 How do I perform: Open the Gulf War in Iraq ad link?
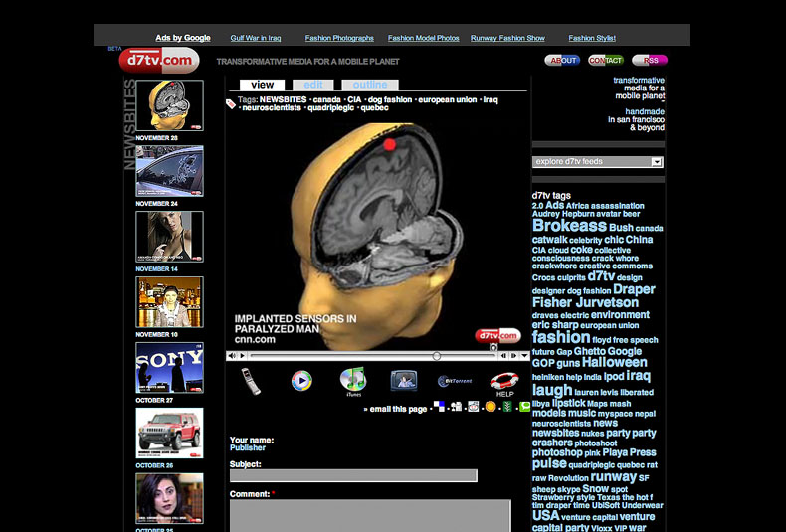256,38
